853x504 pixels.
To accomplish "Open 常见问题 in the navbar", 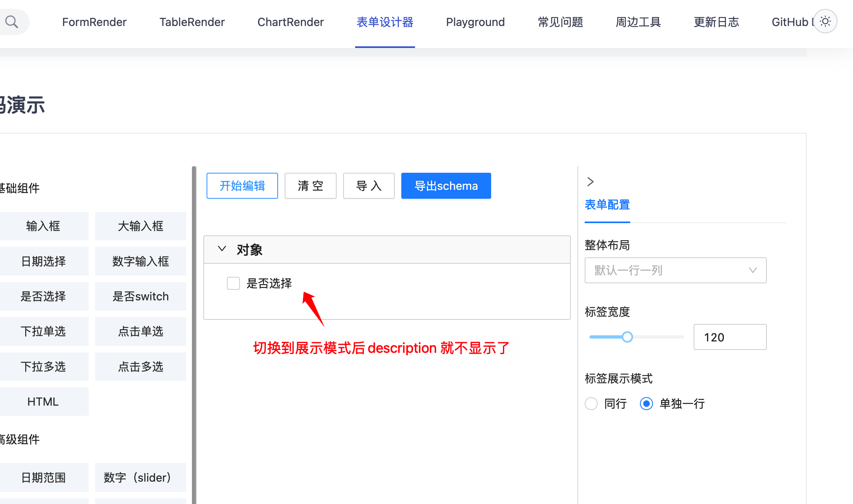I will [560, 22].
